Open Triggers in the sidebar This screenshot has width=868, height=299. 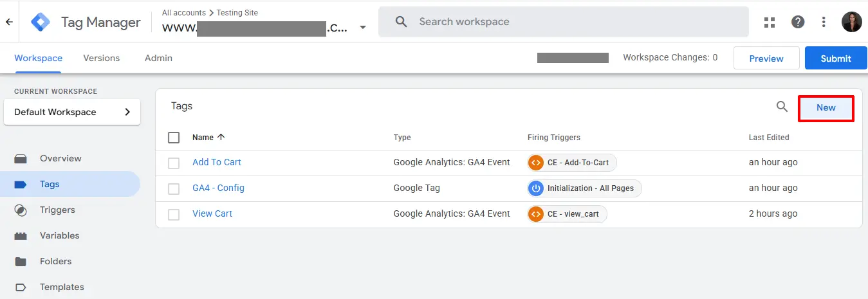click(x=57, y=210)
